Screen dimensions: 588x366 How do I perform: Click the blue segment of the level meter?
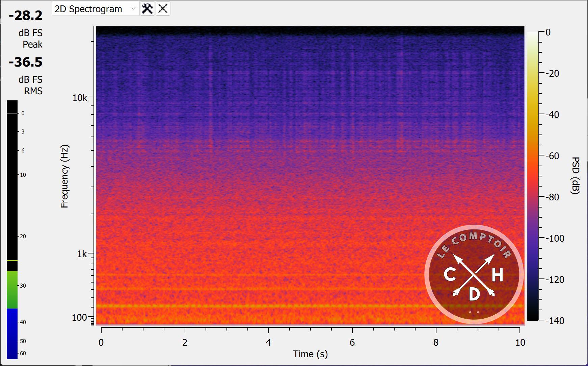click(12, 333)
